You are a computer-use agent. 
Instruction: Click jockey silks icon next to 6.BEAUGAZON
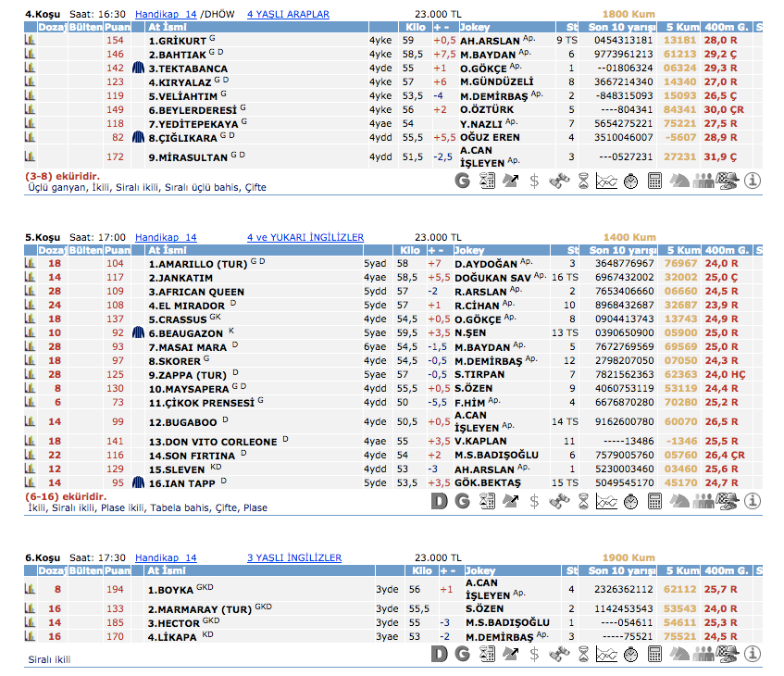[x=138, y=332]
